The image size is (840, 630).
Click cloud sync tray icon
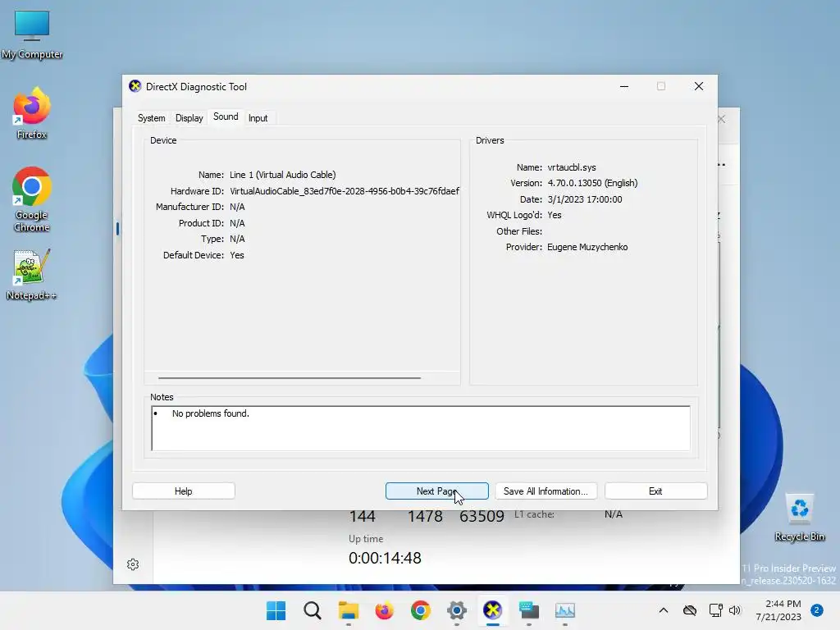click(x=690, y=610)
